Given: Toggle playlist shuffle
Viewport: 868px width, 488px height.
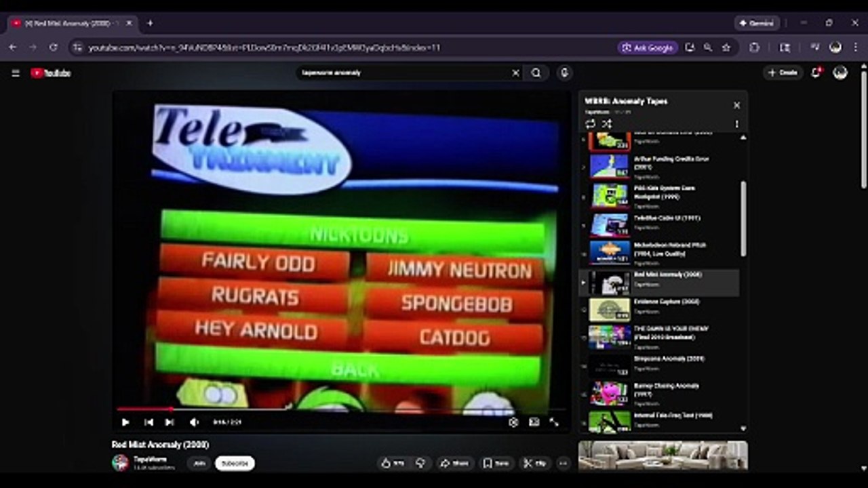Looking at the screenshot, I should click(607, 124).
